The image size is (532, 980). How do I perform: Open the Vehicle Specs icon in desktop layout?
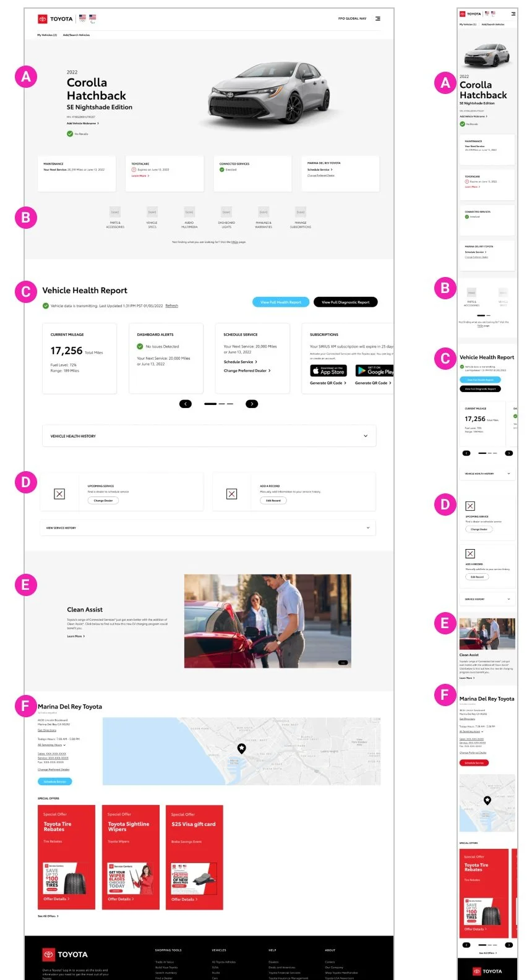[x=152, y=212]
